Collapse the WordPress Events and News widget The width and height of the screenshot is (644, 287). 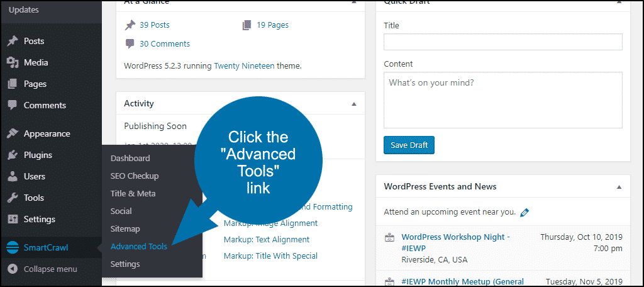click(619, 187)
